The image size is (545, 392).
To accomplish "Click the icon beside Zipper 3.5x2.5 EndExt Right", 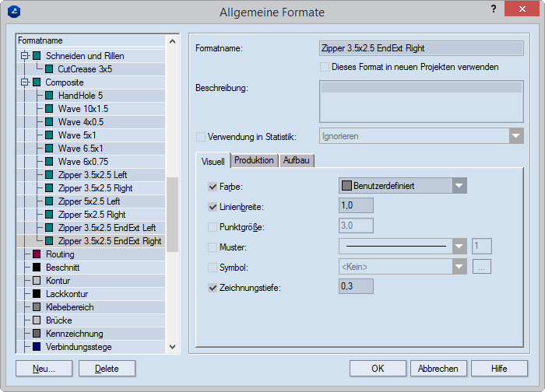I will (49, 240).
